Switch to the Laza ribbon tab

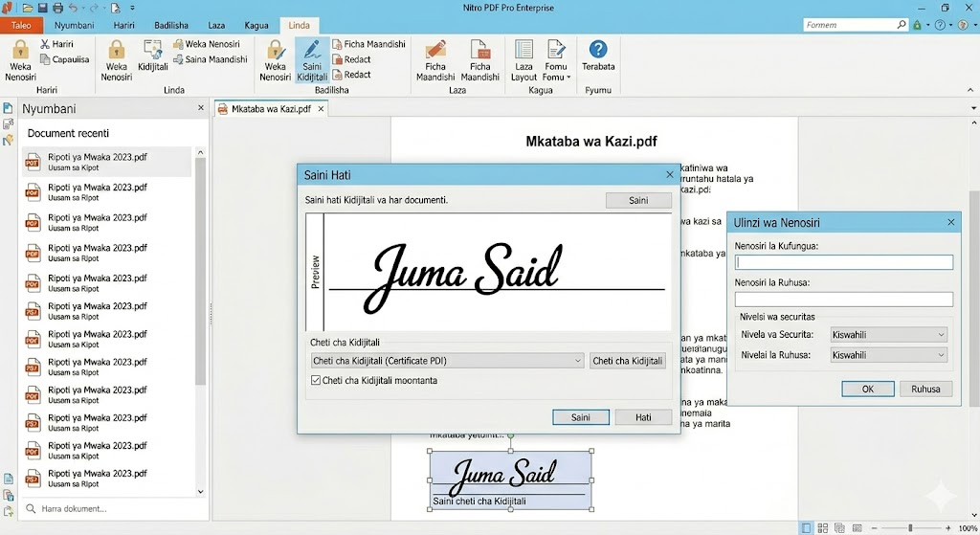click(x=216, y=25)
